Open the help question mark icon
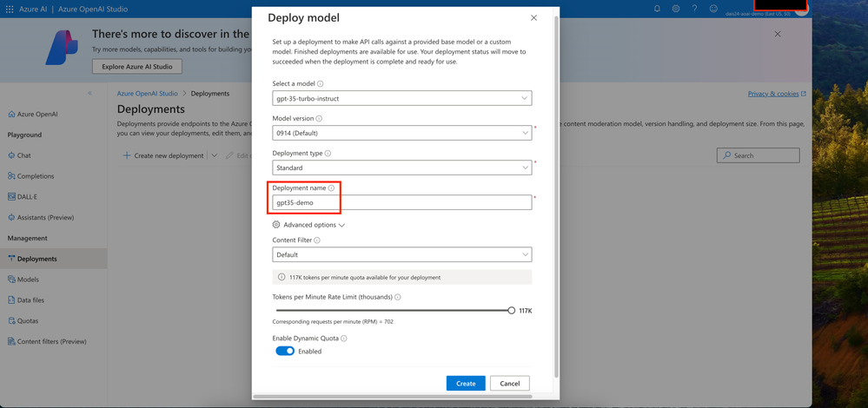 (x=695, y=9)
